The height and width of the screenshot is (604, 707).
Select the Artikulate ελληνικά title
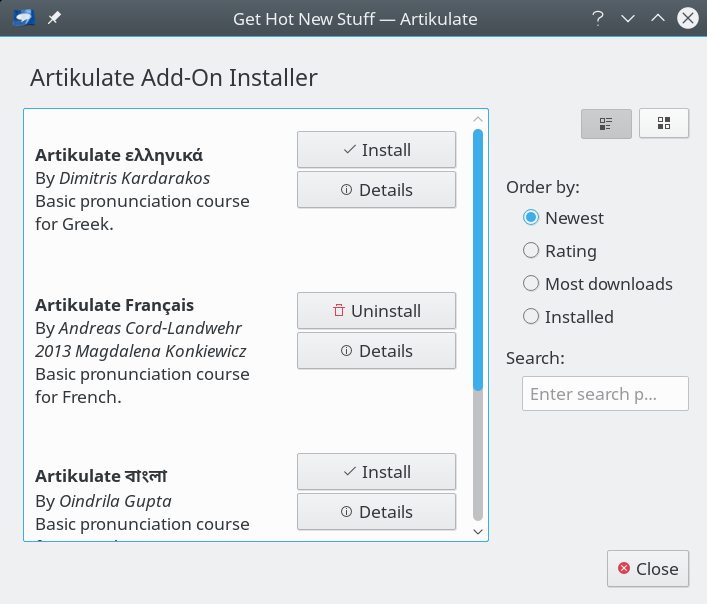point(119,155)
